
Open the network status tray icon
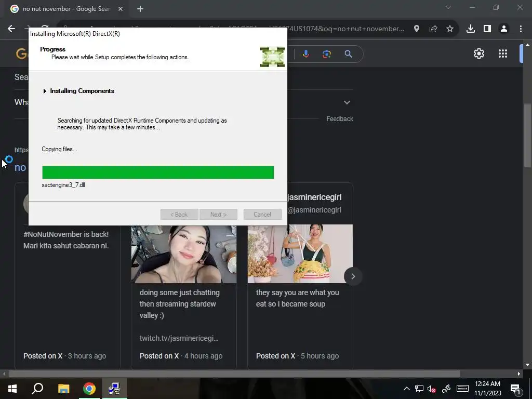pyautogui.click(x=419, y=389)
